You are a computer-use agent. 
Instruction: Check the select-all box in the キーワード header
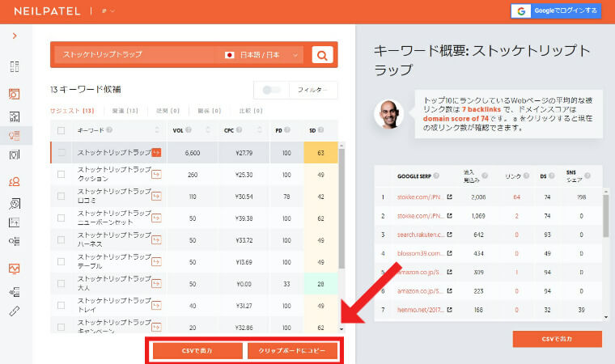(x=61, y=130)
